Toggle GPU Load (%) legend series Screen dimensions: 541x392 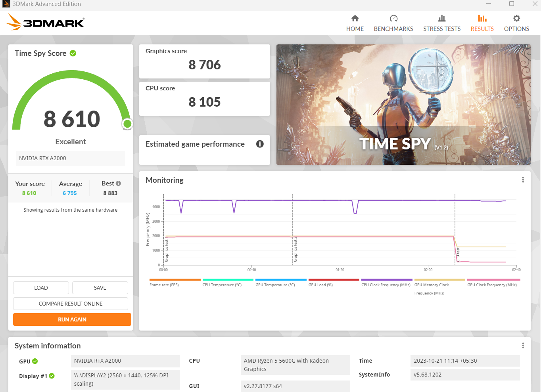(x=334, y=283)
